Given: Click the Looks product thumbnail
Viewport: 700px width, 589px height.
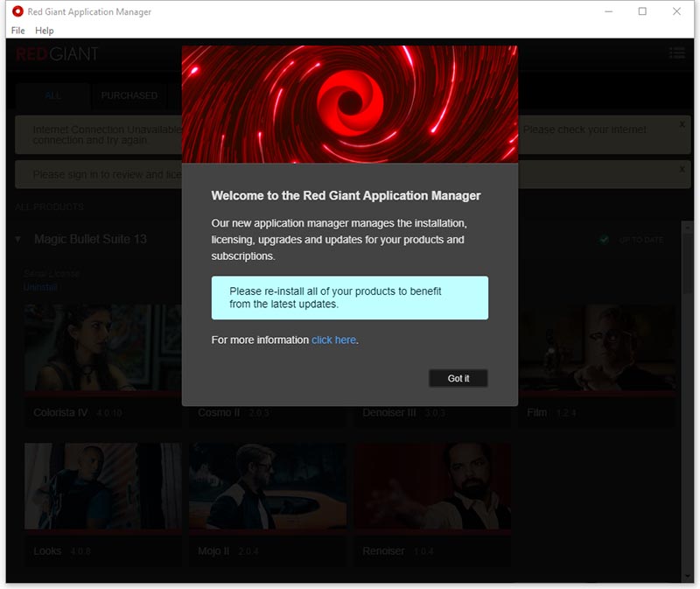Looking at the screenshot, I should (x=102, y=487).
